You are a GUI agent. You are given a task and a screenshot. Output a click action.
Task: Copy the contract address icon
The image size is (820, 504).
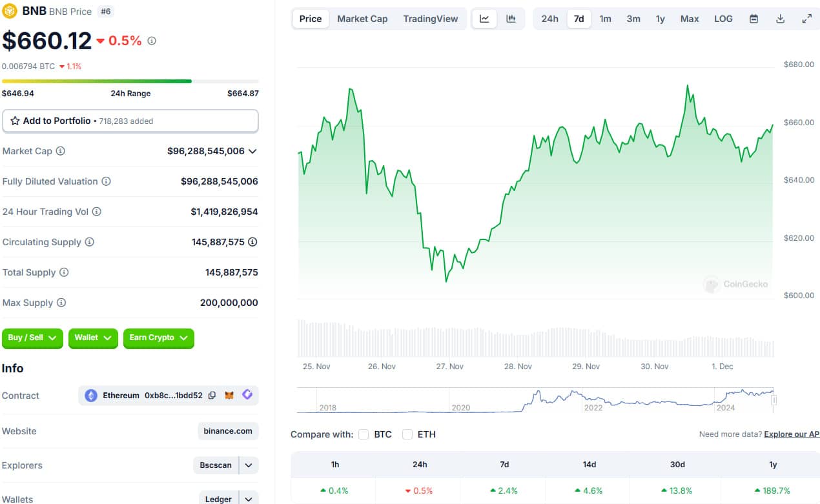(x=212, y=395)
